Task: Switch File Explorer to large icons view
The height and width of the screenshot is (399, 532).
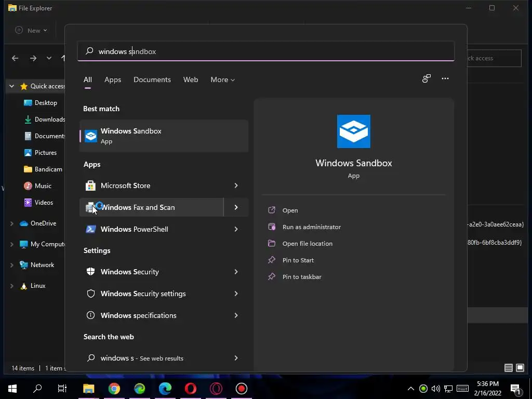Action: tap(520, 368)
